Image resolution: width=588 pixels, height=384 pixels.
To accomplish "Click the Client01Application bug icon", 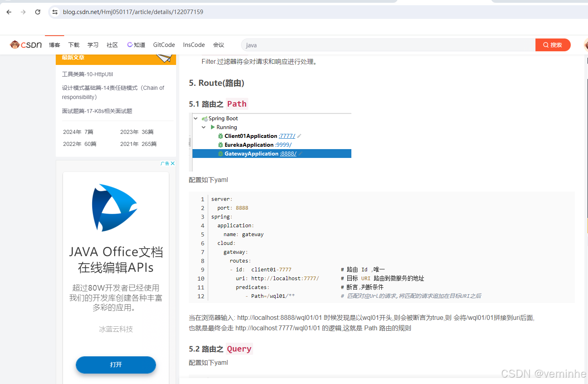I will click(x=221, y=136).
